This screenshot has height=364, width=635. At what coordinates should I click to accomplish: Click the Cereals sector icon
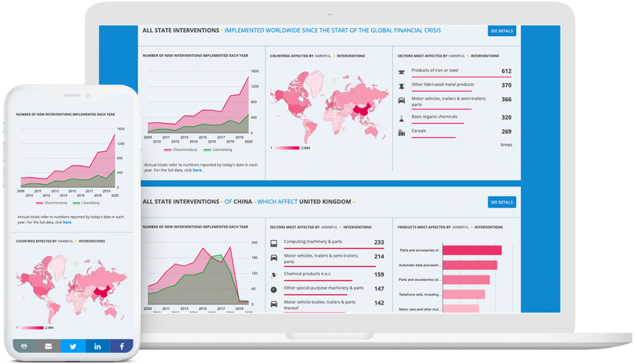401,131
